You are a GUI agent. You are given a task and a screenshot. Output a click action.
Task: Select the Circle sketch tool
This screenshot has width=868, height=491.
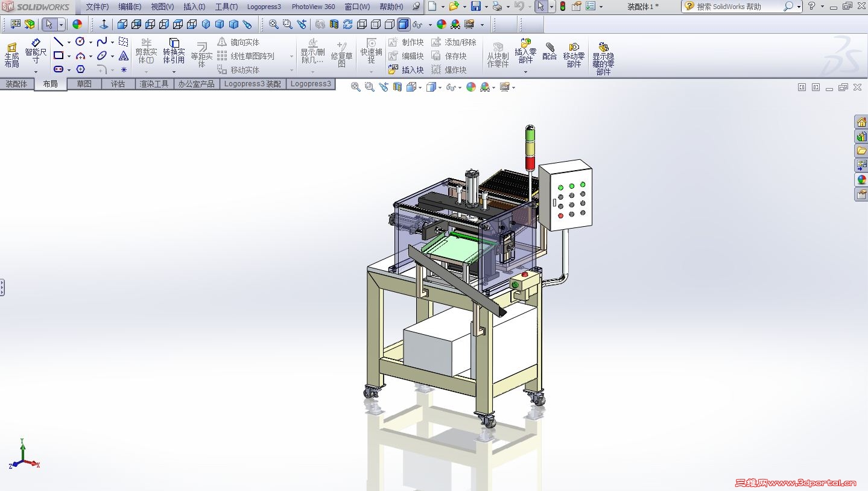(80, 42)
